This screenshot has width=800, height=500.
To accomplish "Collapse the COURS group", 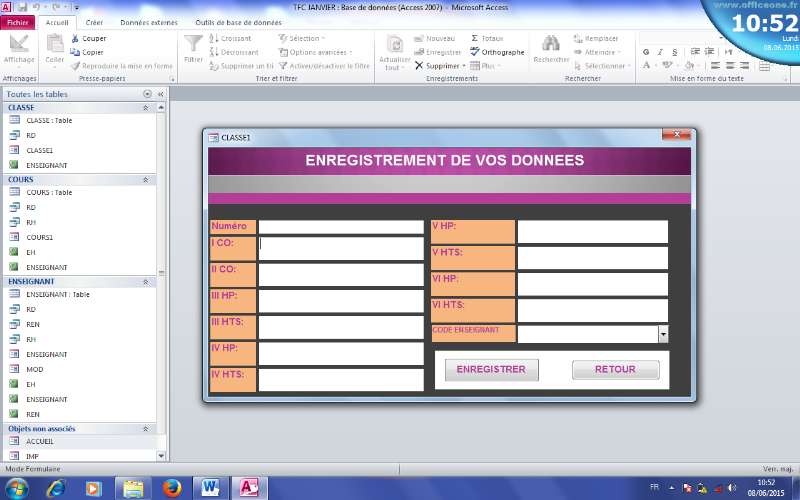I will click(x=145, y=180).
